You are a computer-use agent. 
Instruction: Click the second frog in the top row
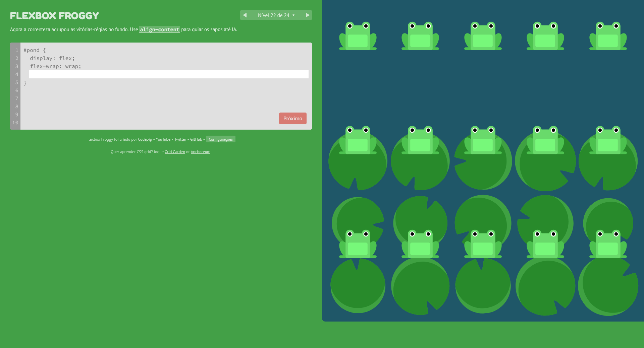(x=420, y=36)
